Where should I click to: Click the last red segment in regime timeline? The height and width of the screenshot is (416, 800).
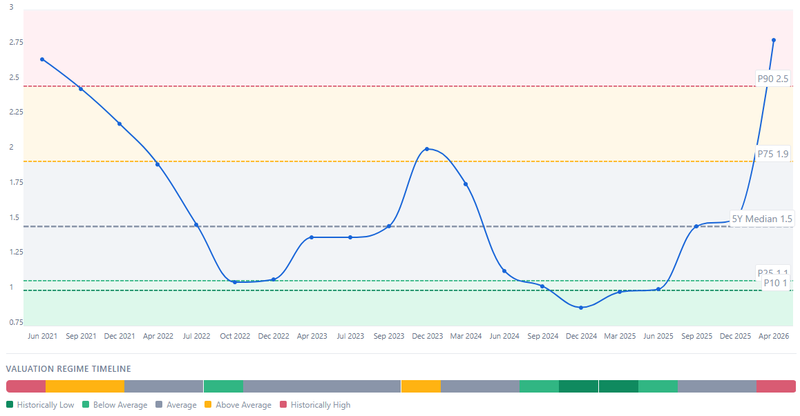776,386
